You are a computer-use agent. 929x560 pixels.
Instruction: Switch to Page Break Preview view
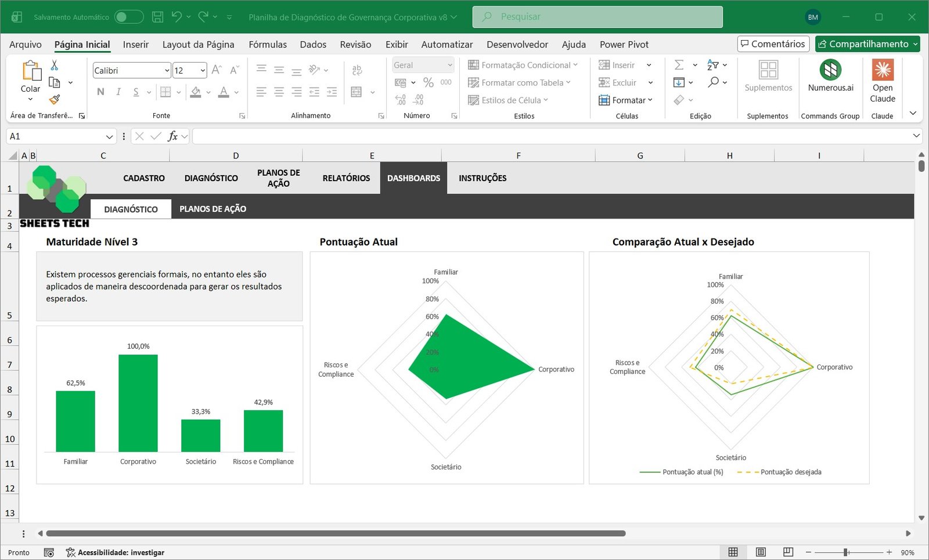pos(788,552)
